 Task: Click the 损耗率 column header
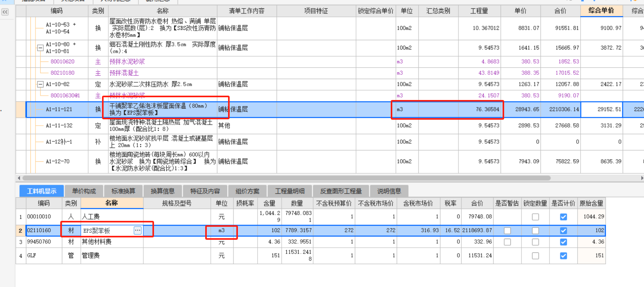coord(245,203)
